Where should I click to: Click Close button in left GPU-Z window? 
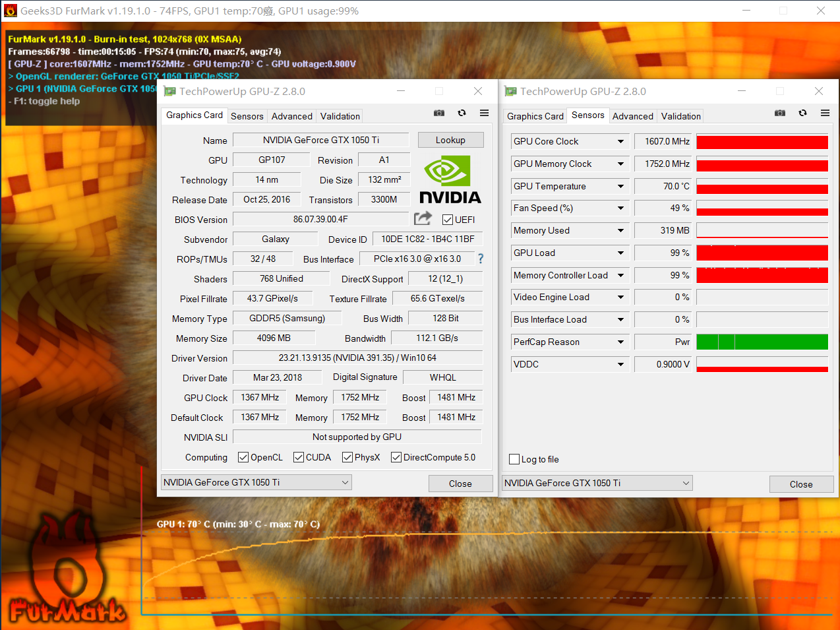click(460, 484)
